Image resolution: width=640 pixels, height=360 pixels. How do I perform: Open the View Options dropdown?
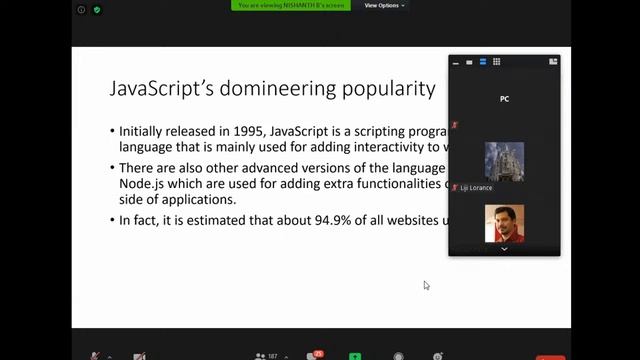384,5
